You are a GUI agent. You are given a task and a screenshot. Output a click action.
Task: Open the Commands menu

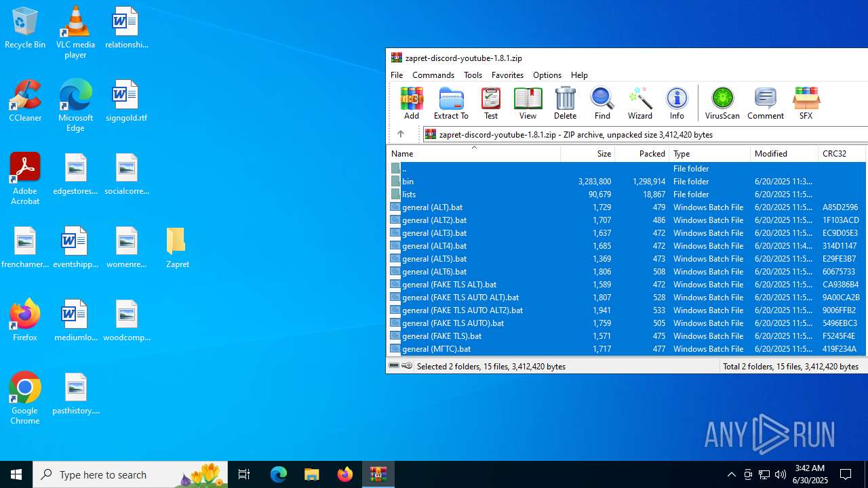(x=433, y=75)
